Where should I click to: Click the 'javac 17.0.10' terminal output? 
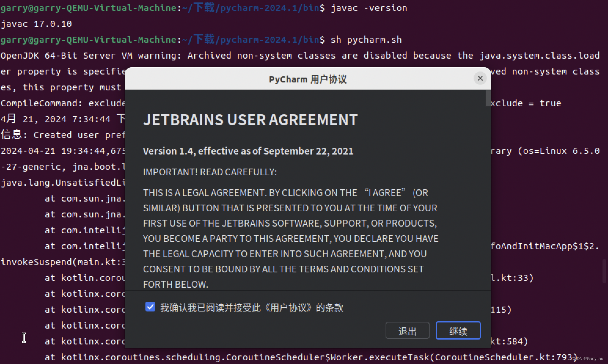[36, 24]
